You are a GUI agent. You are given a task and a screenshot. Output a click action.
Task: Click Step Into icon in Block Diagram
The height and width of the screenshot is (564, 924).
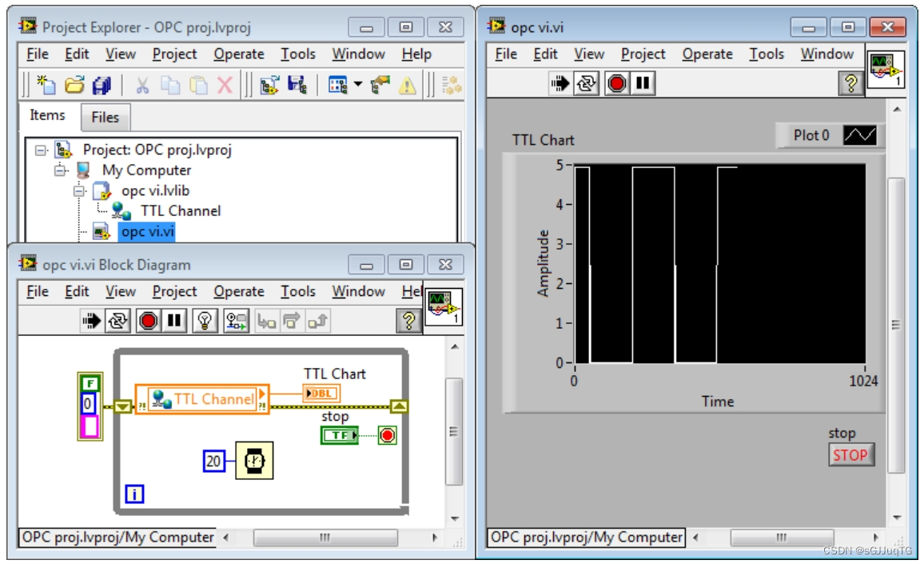point(266,322)
